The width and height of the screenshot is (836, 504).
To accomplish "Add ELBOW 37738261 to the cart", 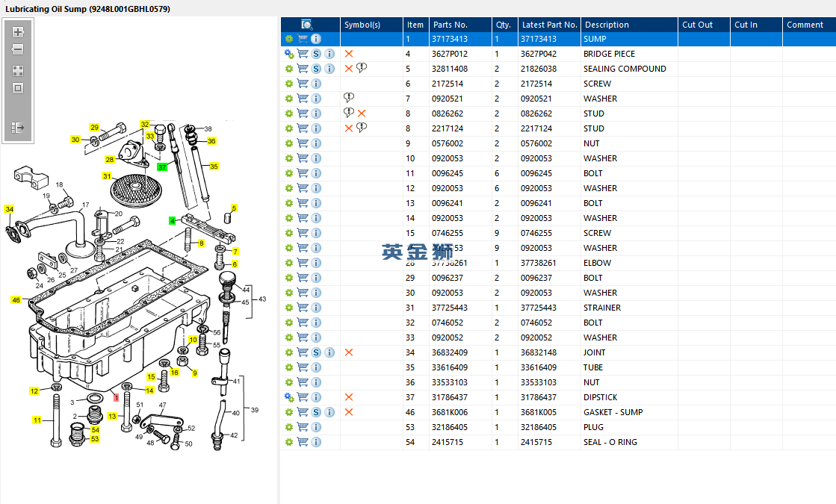I will [x=303, y=263].
